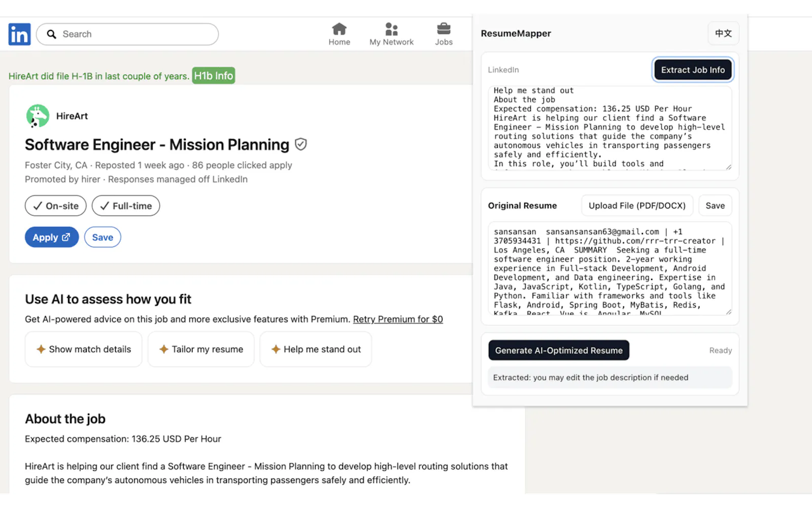Click the About the job heading

click(65, 419)
